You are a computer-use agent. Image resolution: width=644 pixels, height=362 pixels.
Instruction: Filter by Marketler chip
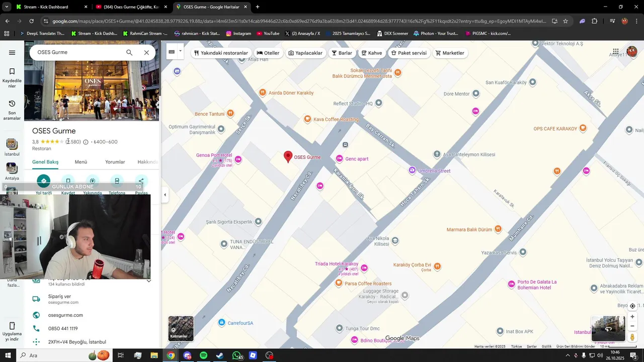[x=450, y=53]
